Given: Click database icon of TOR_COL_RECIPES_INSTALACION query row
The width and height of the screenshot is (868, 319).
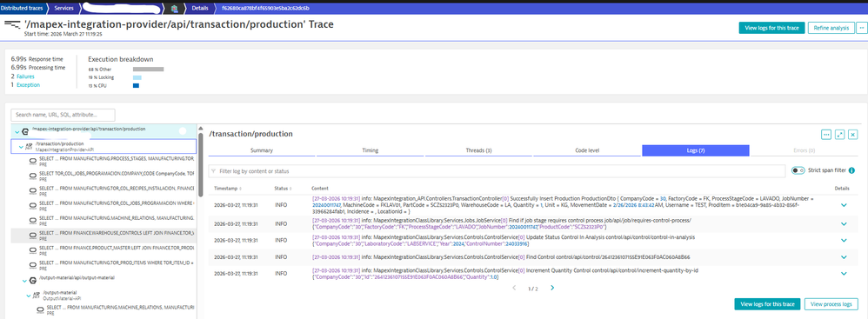Looking at the screenshot, I should (33, 191).
